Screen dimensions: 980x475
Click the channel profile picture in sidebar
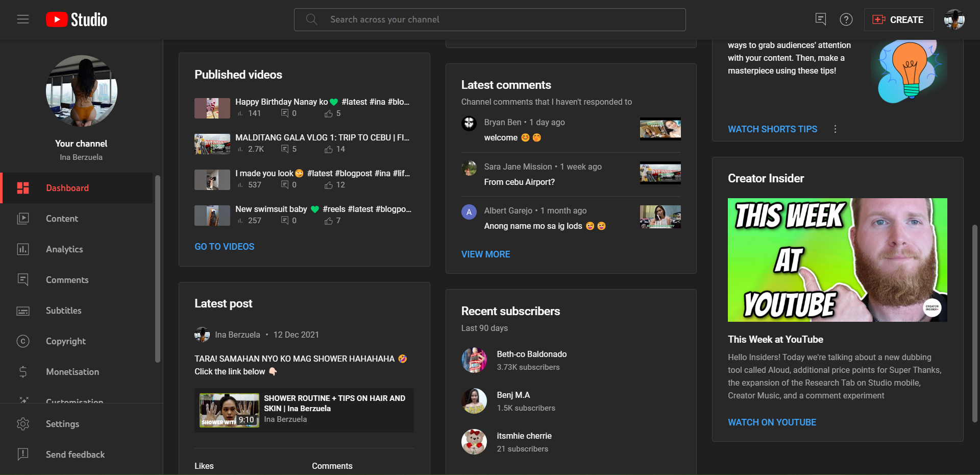pyautogui.click(x=82, y=91)
